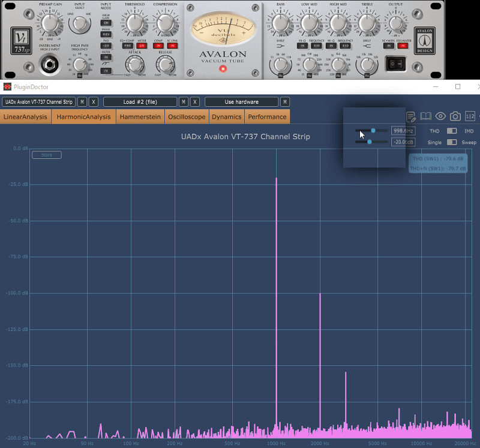Click the VU decibels meter
The image size is (480, 448).
coord(223,28)
